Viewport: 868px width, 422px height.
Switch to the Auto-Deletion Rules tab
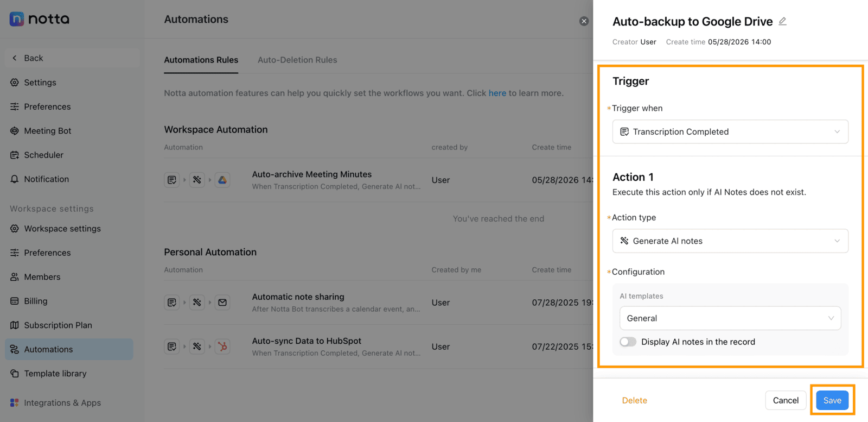[297, 60]
